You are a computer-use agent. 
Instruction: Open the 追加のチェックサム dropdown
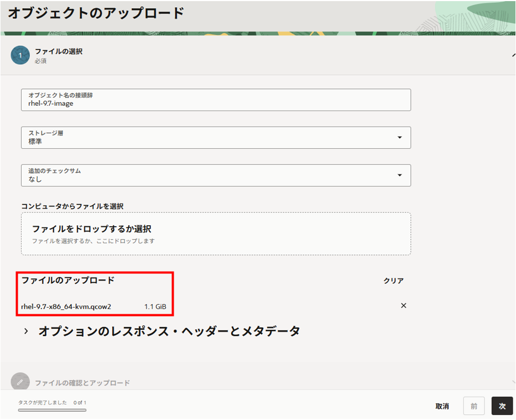(x=216, y=175)
